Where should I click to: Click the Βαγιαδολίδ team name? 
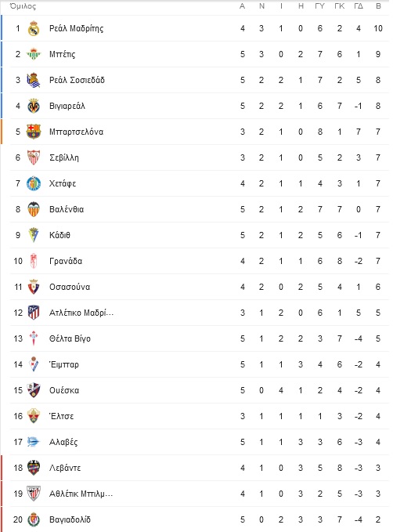[70, 519]
